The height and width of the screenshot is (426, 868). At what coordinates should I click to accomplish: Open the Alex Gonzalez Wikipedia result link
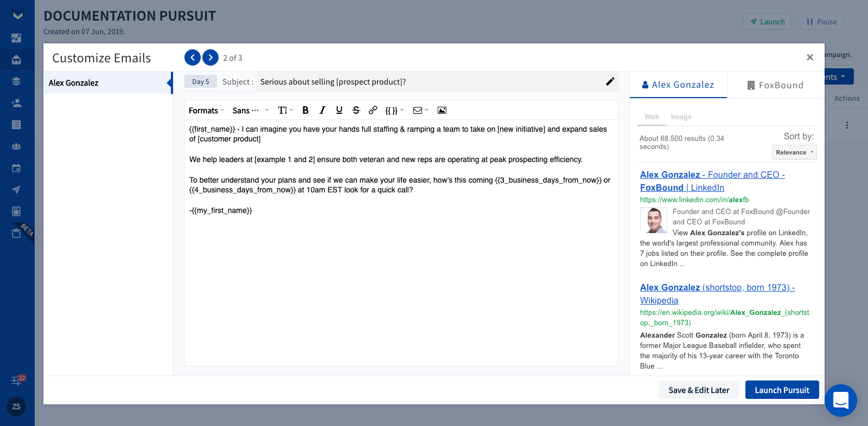coord(717,294)
